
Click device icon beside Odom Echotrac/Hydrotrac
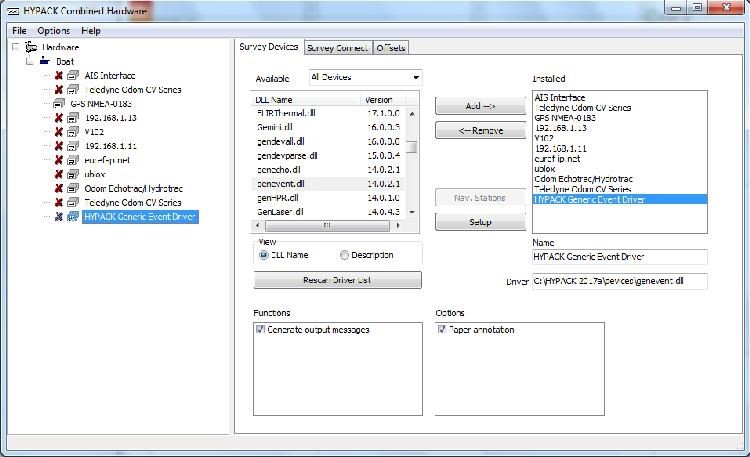[x=73, y=188]
